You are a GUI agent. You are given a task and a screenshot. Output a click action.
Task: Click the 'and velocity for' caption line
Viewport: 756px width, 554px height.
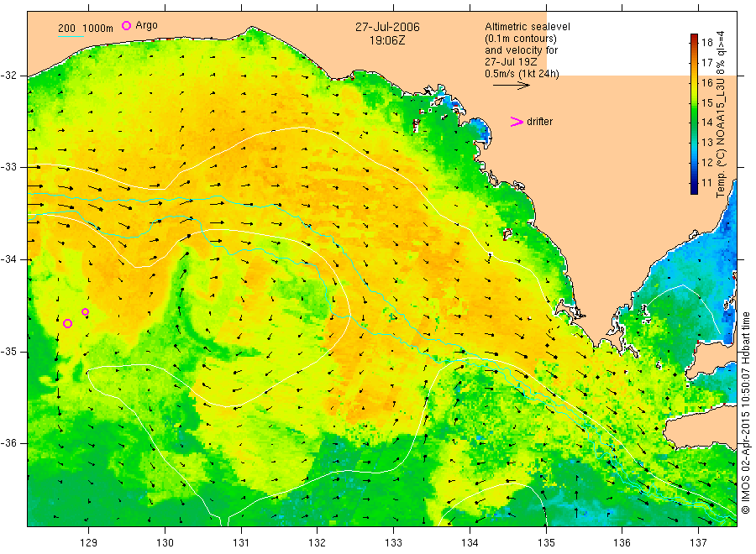[x=521, y=50]
